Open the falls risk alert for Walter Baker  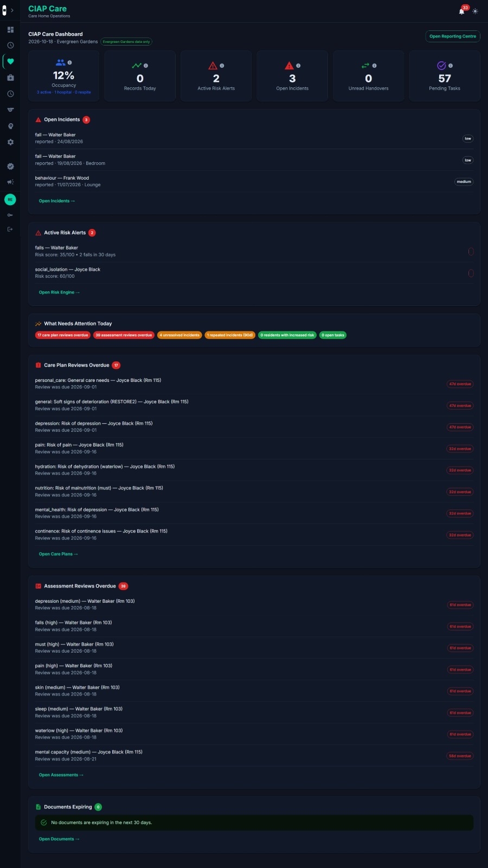pyautogui.click(x=254, y=251)
